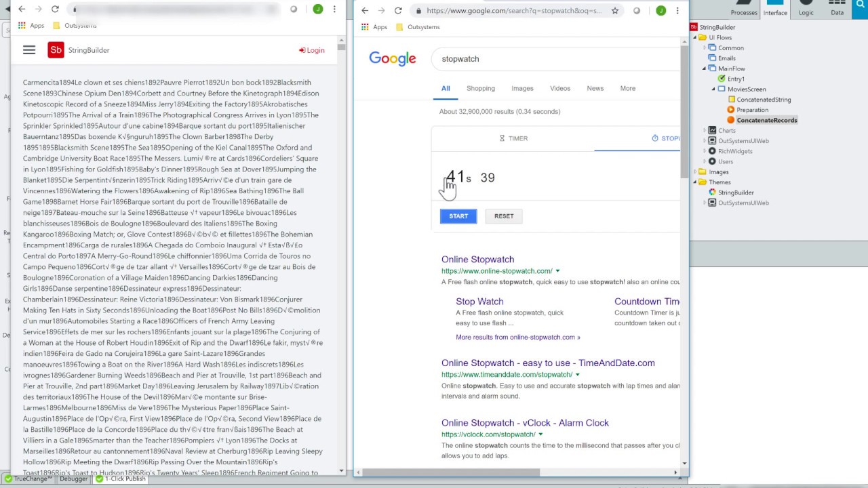Image resolution: width=868 pixels, height=488 pixels.
Task: Switch to Data tab in Service Studio
Action: pos(837,9)
